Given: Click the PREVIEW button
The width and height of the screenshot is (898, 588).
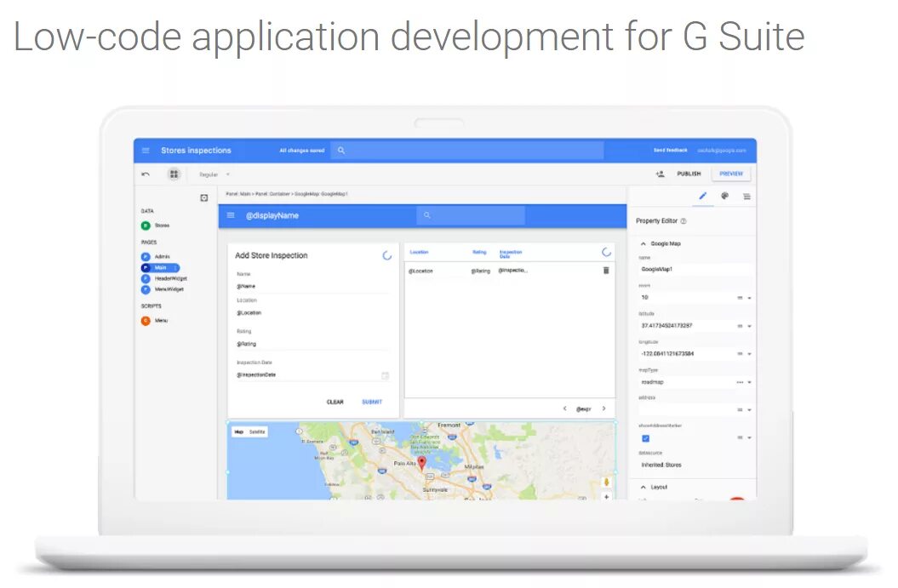Looking at the screenshot, I should point(731,174).
